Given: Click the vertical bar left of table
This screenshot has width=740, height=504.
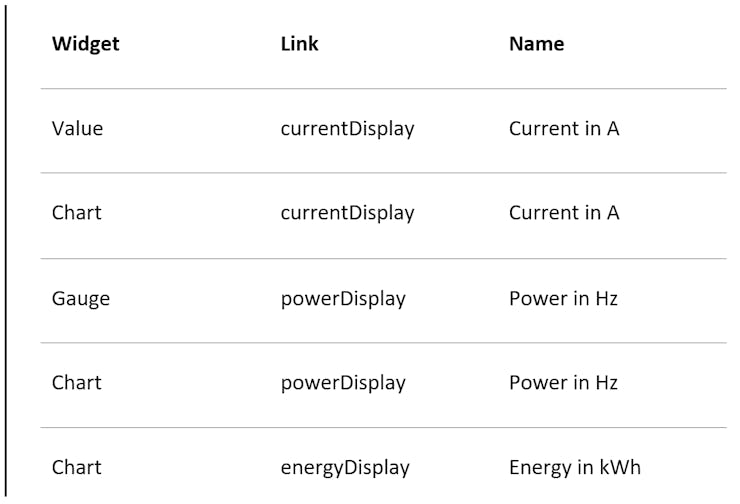Looking at the screenshot, I should tap(6, 250).
